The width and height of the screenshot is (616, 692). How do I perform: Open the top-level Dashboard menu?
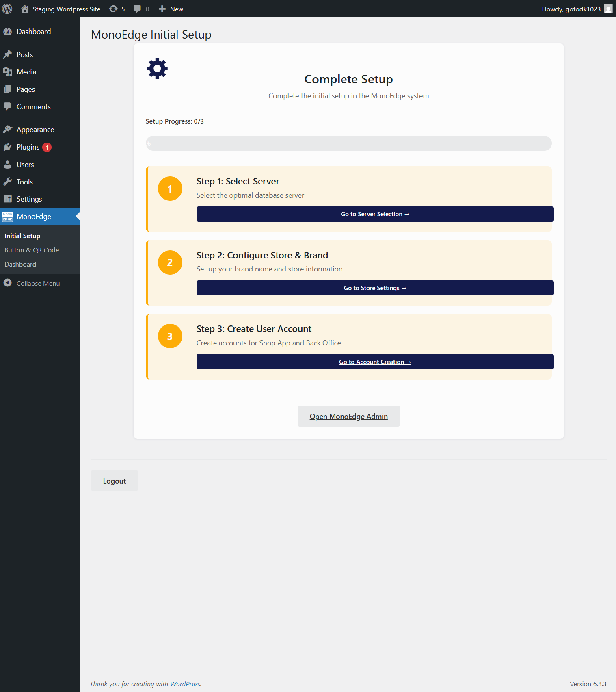(40, 32)
